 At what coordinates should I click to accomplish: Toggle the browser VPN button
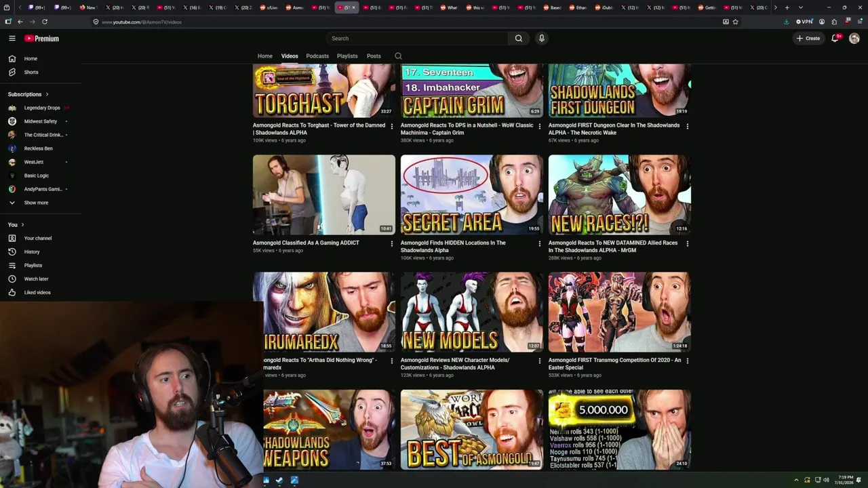click(x=804, y=22)
